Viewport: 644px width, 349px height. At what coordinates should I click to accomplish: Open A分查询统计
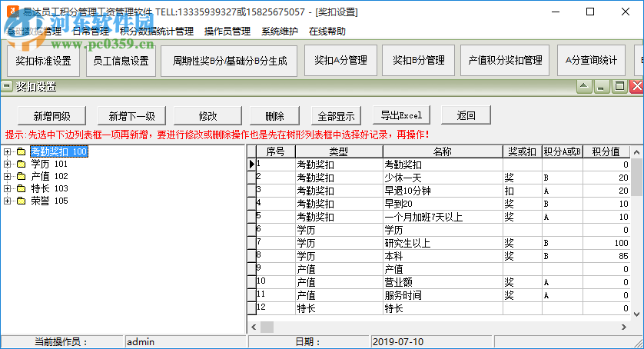(591, 61)
